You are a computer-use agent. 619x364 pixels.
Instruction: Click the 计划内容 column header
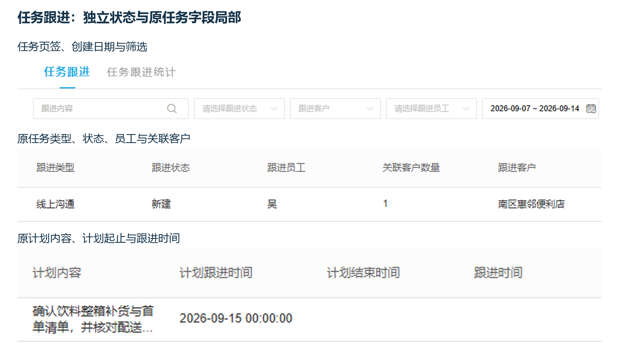pos(57,273)
